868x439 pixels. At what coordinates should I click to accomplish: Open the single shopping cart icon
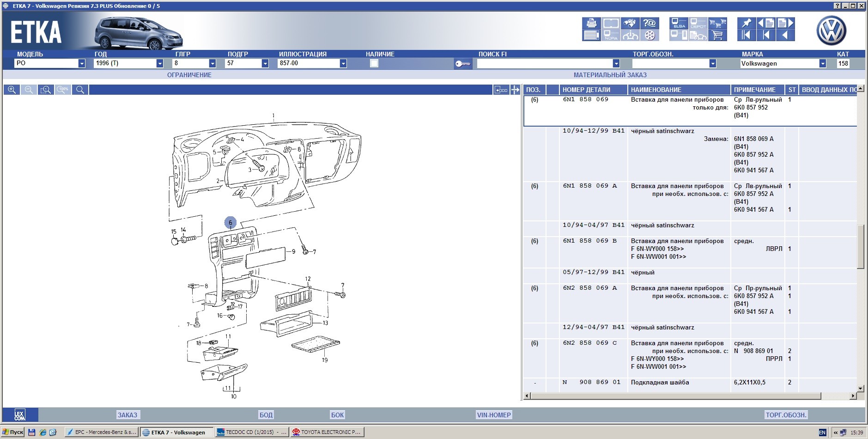tap(717, 35)
